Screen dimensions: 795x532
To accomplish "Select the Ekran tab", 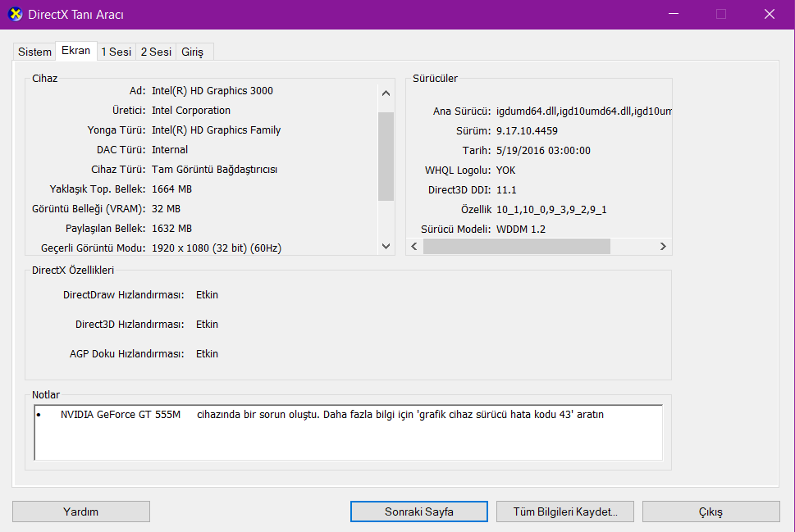I will tap(76, 51).
